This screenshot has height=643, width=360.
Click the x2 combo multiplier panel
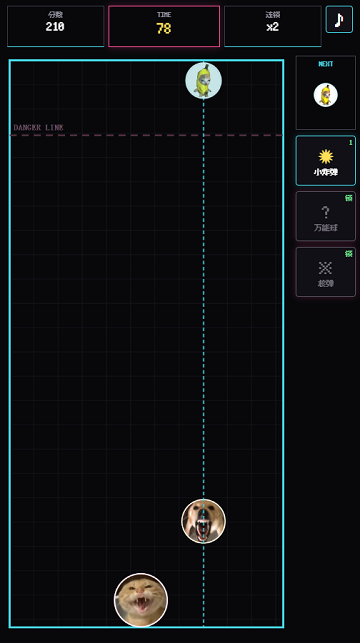(273, 26)
